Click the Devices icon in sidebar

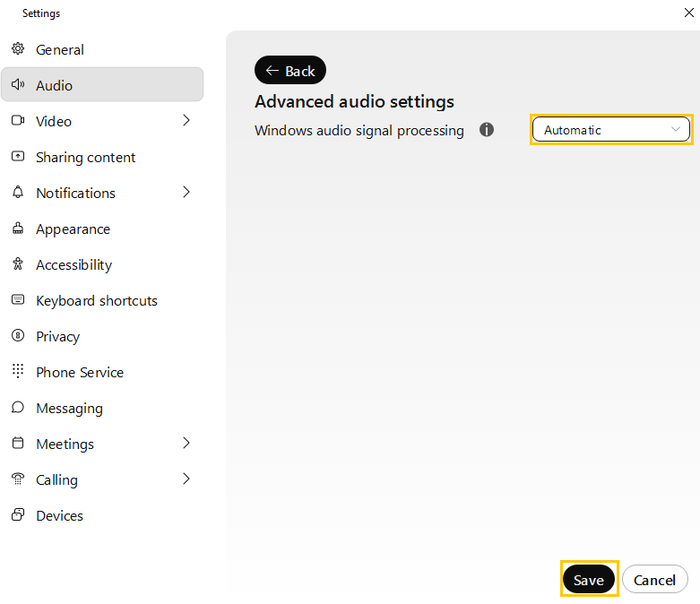pos(17,515)
